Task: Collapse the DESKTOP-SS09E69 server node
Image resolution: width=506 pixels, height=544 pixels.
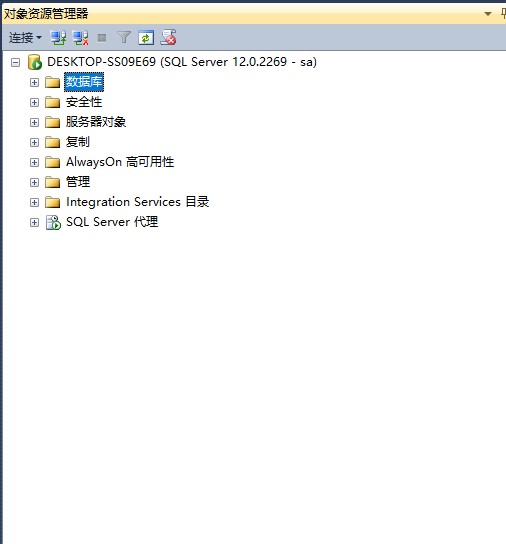Action: click(x=15, y=62)
